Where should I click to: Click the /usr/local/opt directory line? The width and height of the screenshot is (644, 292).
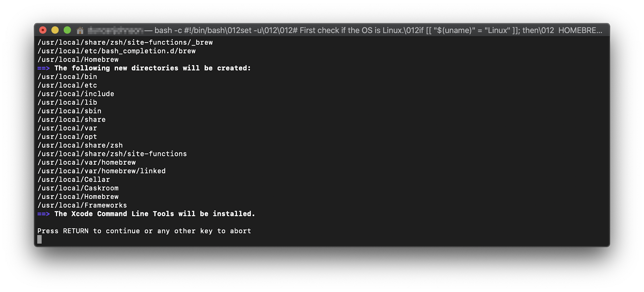[67, 137]
